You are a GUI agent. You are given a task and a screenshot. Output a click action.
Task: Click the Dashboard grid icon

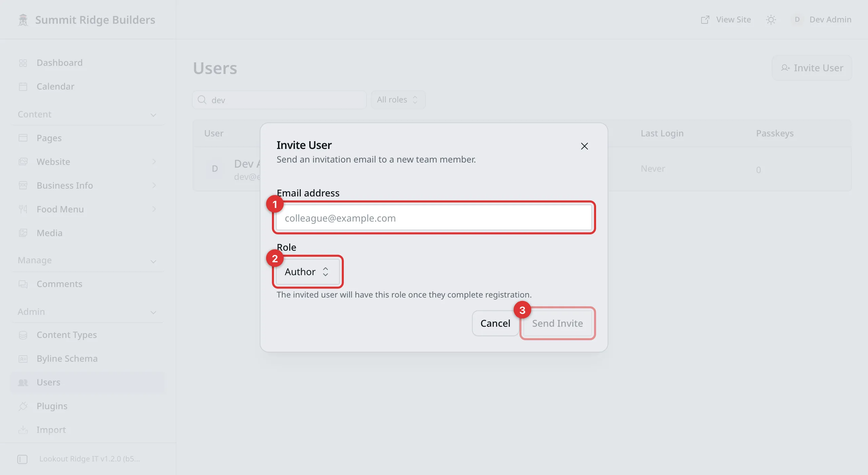click(x=23, y=63)
